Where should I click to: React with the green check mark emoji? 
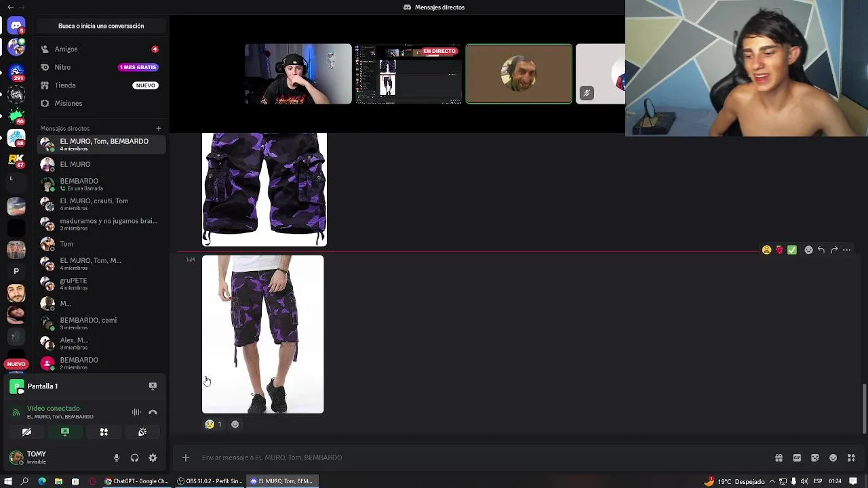[792, 250]
